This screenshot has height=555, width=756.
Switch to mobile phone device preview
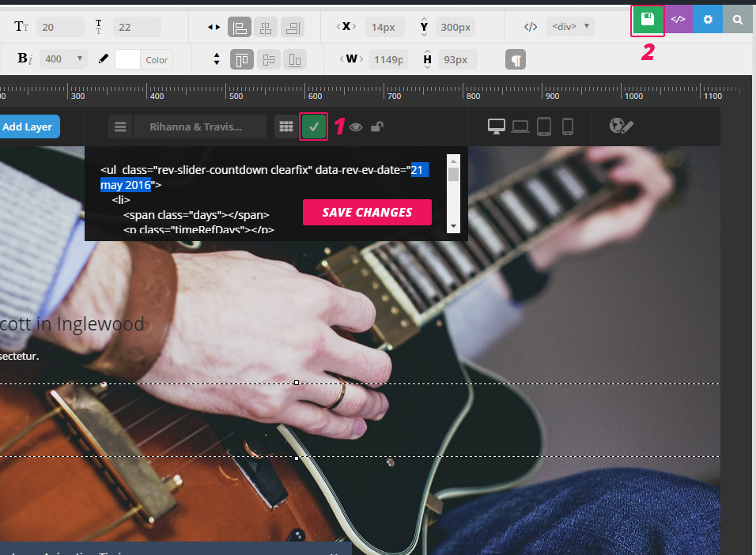568,126
